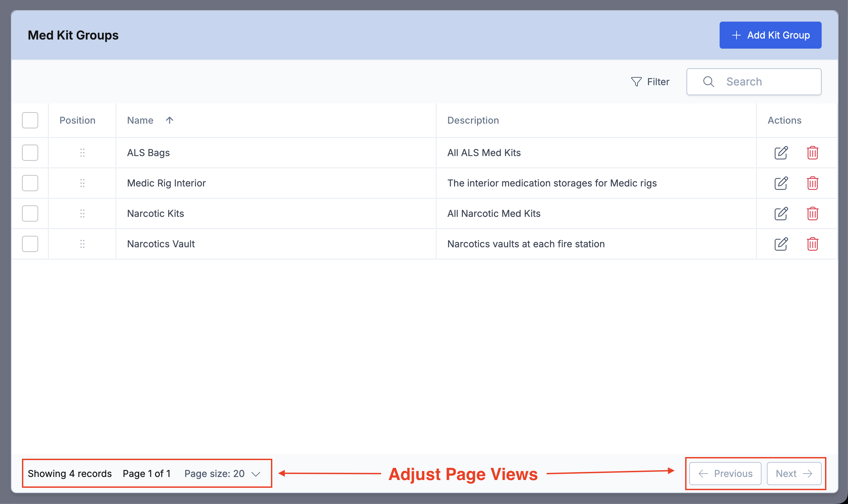Click the Name column sort arrow
Image resolution: width=848 pixels, height=504 pixels.
pos(170,120)
